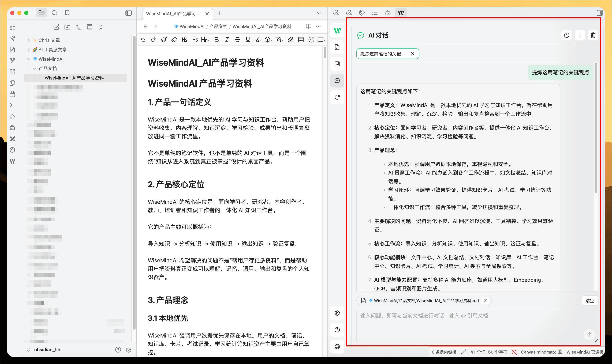612x364 pixels.
Task: Redo the last edit
Action: (x=153, y=40)
